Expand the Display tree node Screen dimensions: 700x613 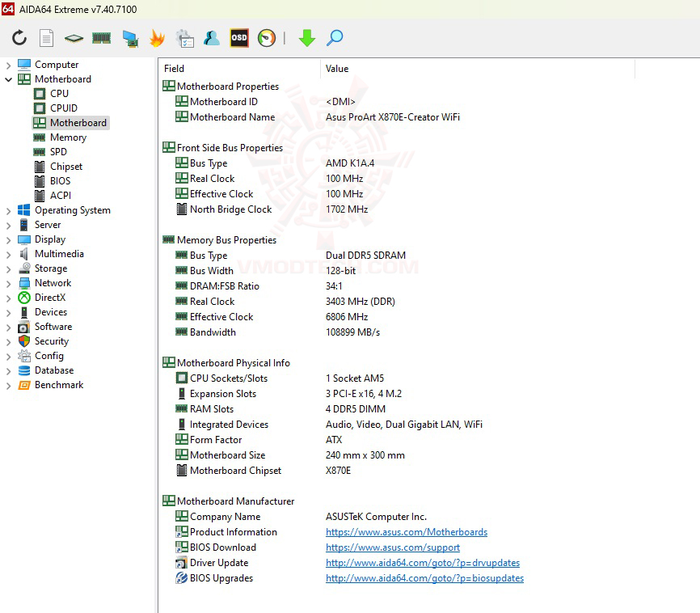[8, 240]
